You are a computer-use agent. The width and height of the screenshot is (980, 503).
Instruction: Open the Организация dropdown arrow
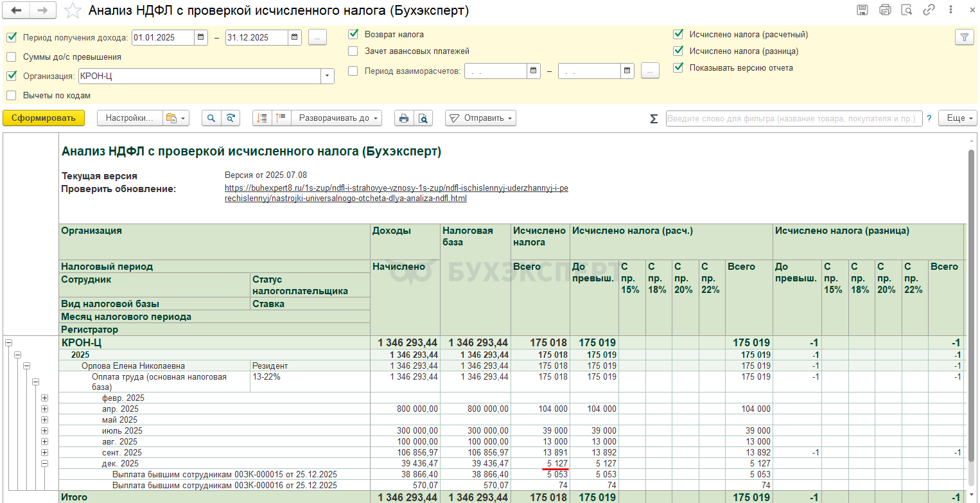tap(328, 76)
